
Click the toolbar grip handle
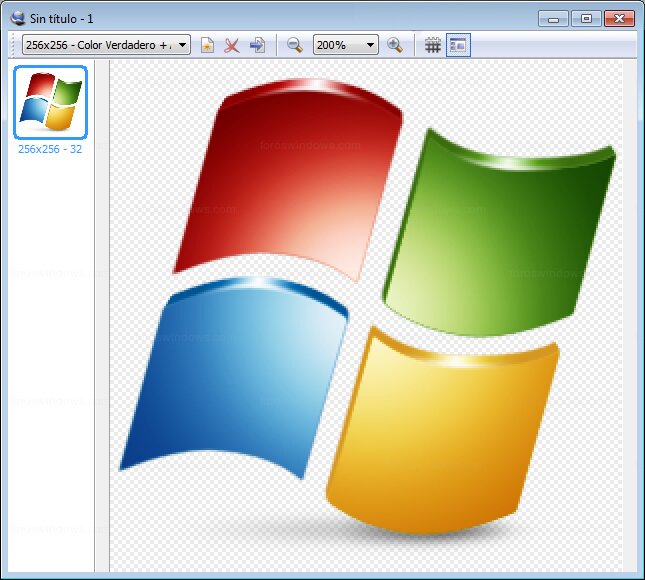coord(14,45)
